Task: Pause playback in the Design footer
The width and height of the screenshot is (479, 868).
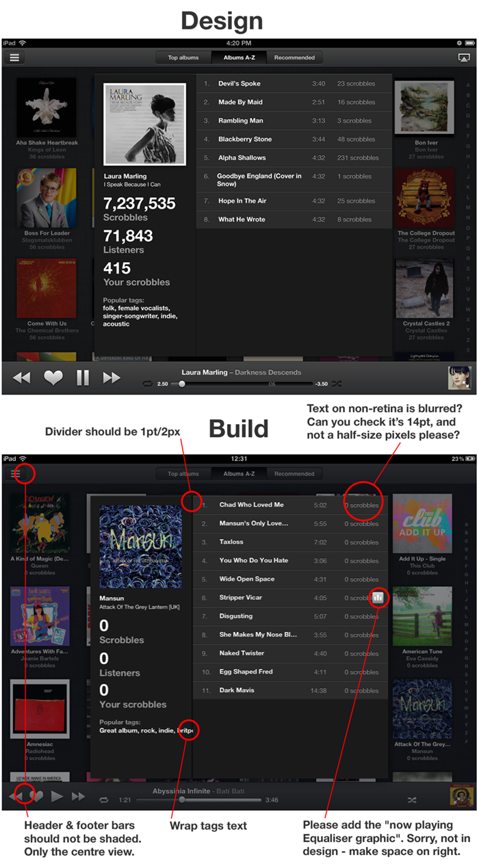Action: click(83, 378)
